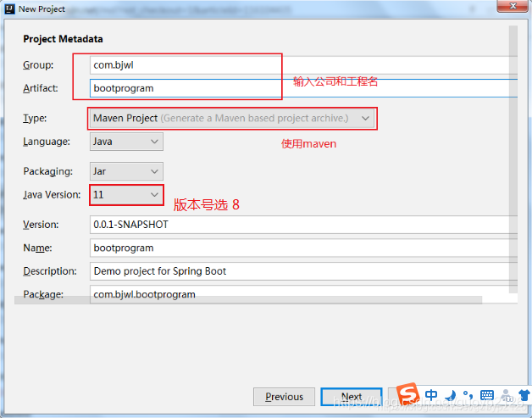Click the Sogou user account icon
Screen dimensions: 532x418
click(x=507, y=395)
